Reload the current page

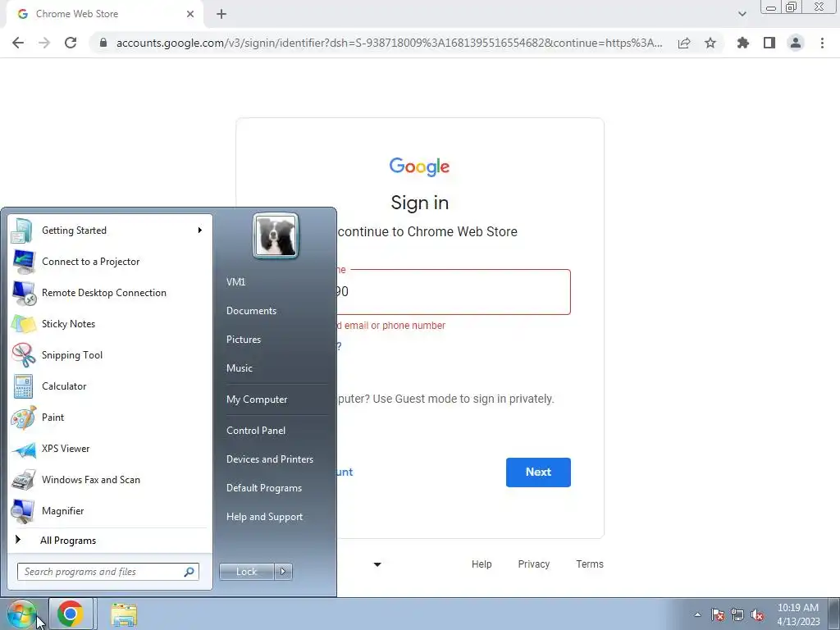(x=71, y=43)
